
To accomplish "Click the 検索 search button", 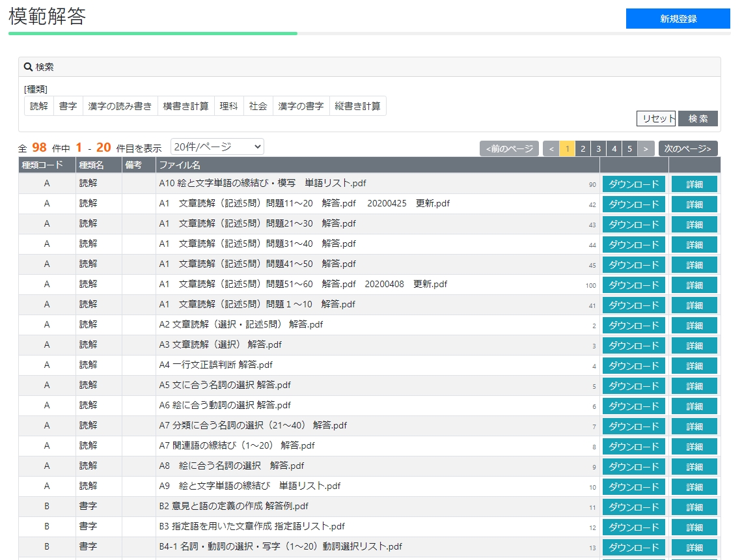I will point(698,119).
